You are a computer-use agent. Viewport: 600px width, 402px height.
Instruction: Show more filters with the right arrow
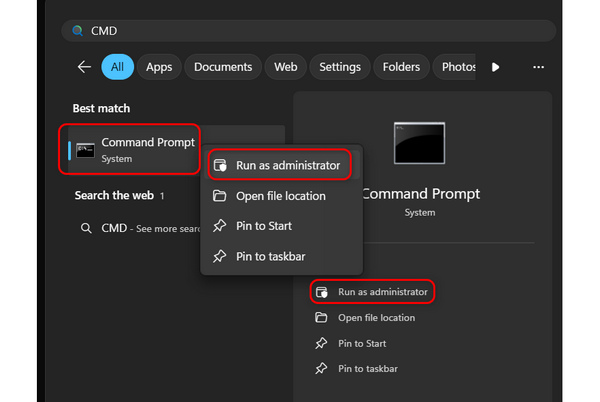pyautogui.click(x=495, y=67)
